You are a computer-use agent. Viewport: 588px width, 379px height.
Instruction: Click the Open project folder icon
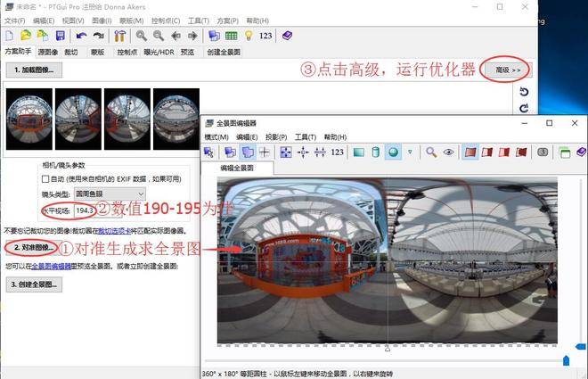coord(26,36)
